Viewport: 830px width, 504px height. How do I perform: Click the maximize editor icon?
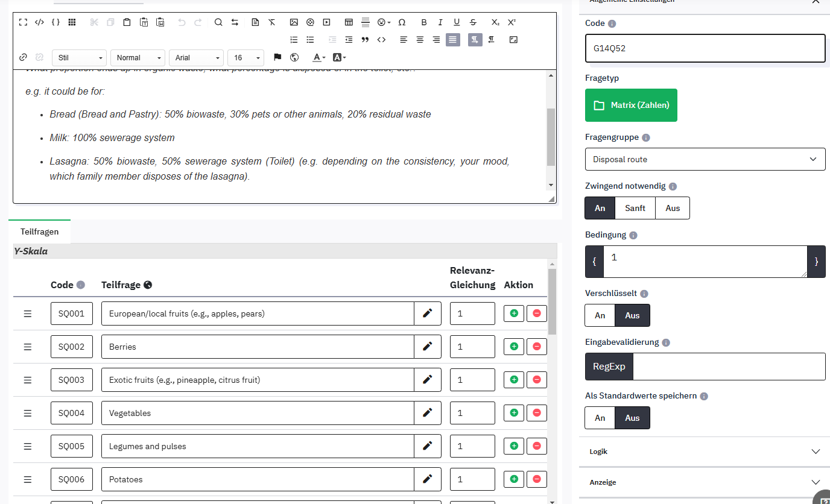(x=23, y=22)
